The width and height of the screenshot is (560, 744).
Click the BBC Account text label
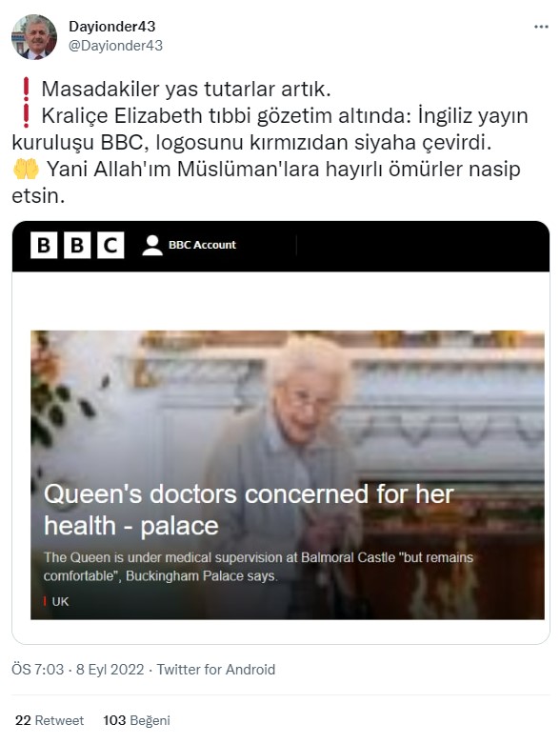202,245
